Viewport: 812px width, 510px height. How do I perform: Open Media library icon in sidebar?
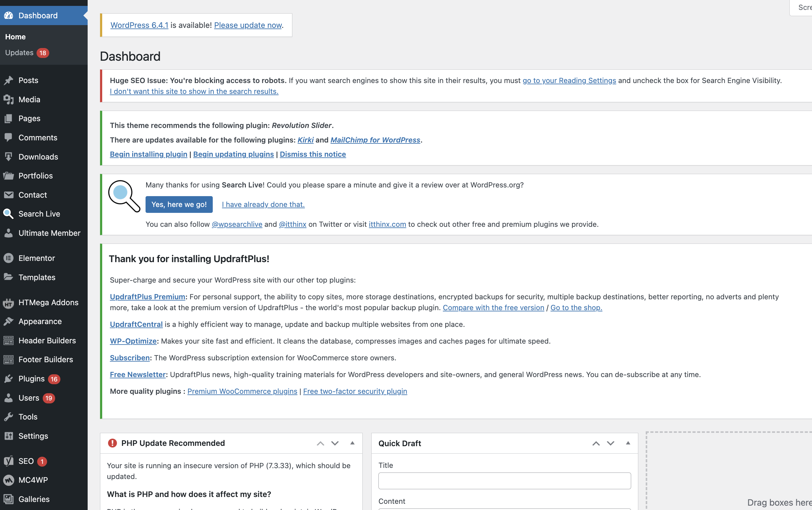8,99
